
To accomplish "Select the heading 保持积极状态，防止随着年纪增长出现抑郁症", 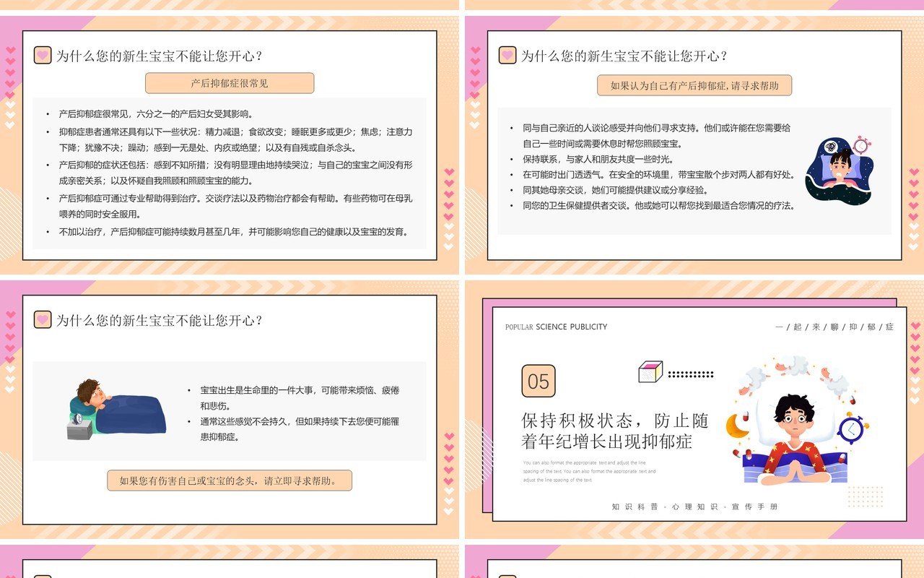I will click(x=616, y=431).
